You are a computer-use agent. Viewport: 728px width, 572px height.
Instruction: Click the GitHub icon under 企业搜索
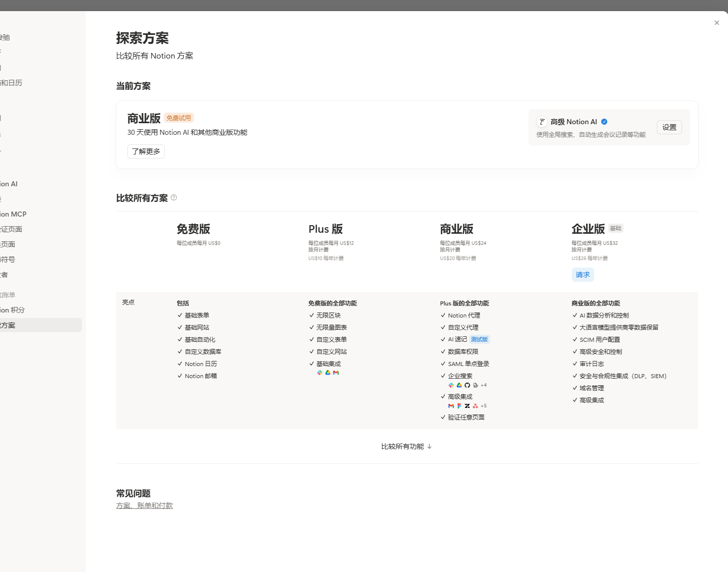coord(467,385)
